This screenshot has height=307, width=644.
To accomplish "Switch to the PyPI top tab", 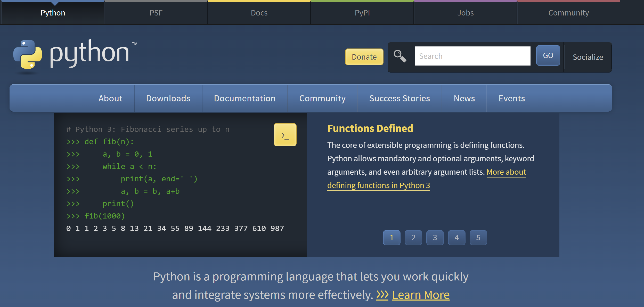I will click(x=362, y=13).
